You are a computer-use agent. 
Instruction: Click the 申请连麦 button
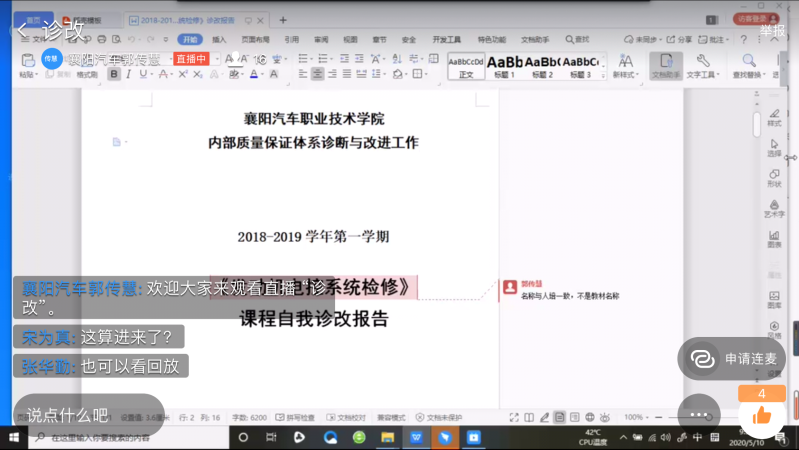(731, 358)
